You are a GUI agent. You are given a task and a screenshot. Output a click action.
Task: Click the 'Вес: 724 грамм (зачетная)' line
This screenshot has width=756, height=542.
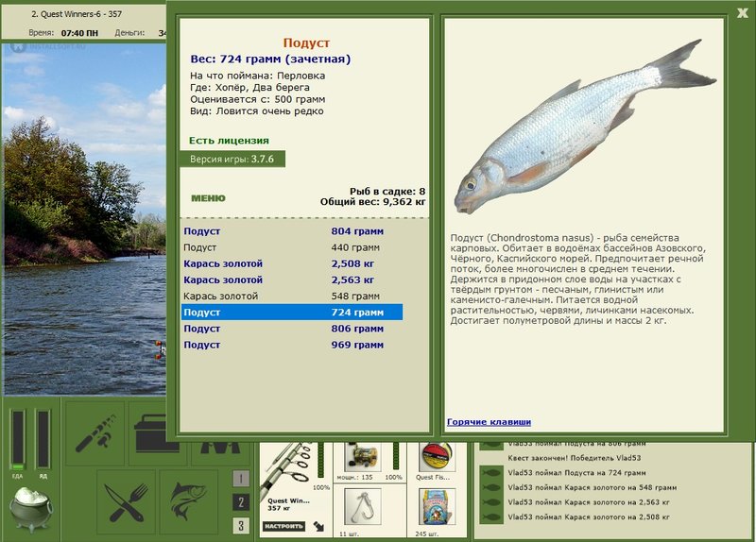(270, 59)
